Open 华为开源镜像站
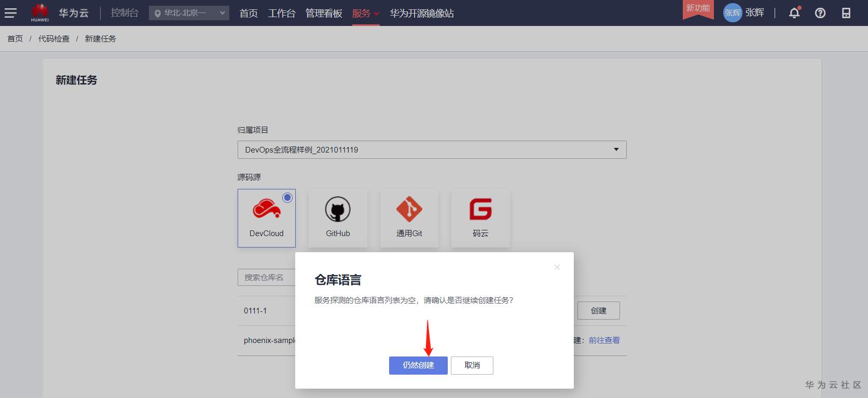 tap(422, 13)
